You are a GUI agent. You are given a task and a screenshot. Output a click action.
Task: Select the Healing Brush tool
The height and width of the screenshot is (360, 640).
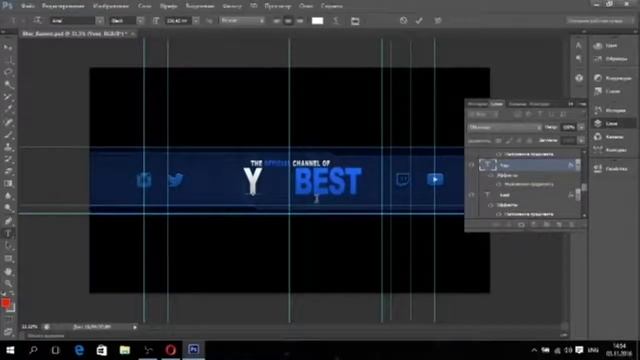[8, 122]
